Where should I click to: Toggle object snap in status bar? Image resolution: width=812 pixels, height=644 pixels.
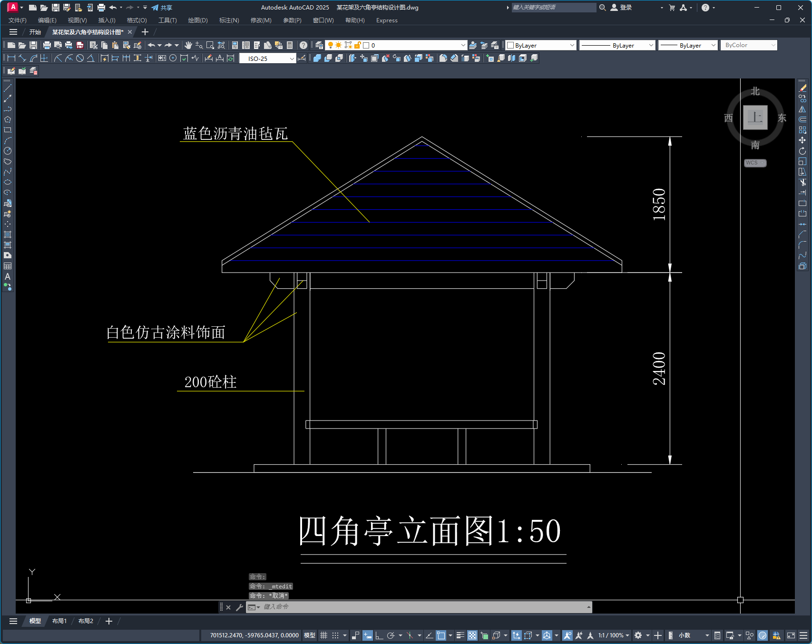pos(441,635)
